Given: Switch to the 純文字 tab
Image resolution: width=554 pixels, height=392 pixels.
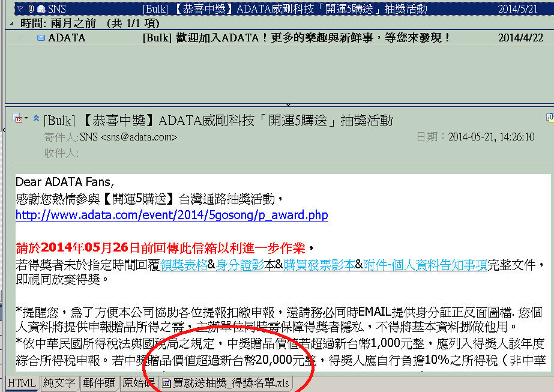Looking at the screenshot, I should coord(59,383).
